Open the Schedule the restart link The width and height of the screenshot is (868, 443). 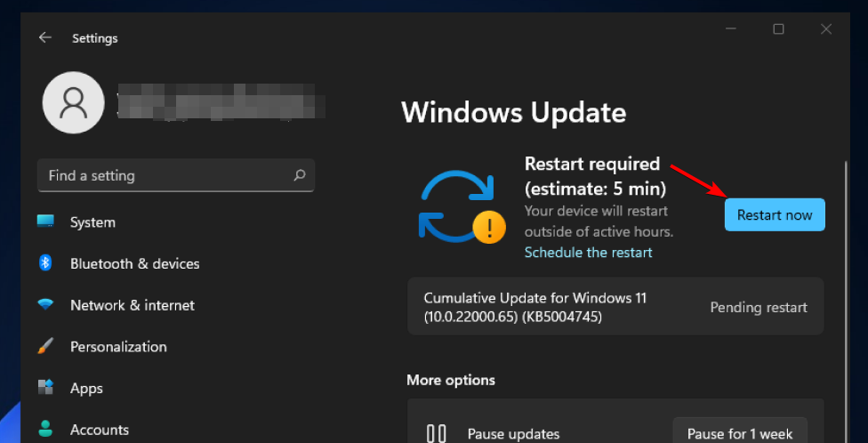pyautogui.click(x=588, y=253)
